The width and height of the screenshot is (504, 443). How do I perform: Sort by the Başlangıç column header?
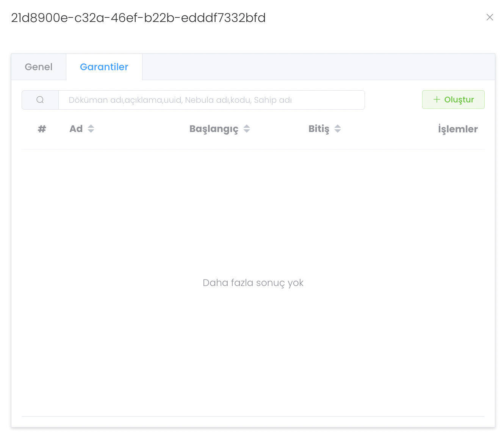[214, 129]
